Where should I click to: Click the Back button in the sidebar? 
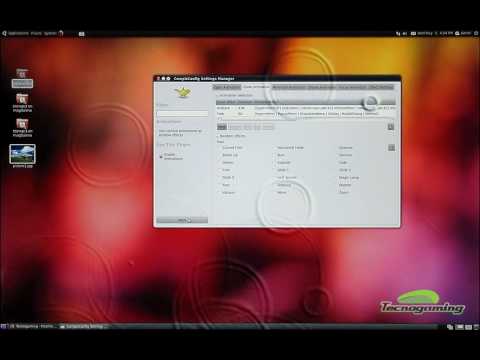point(182,220)
